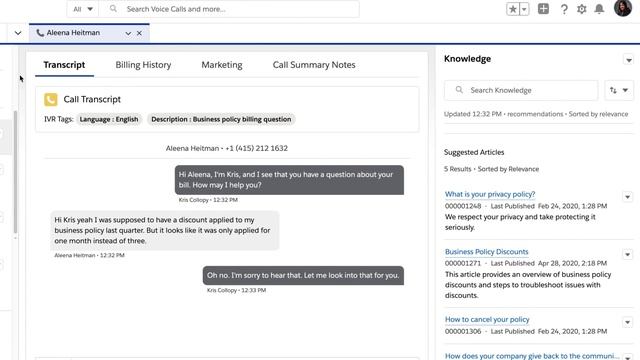Switch to the Transcript tab

point(64,65)
